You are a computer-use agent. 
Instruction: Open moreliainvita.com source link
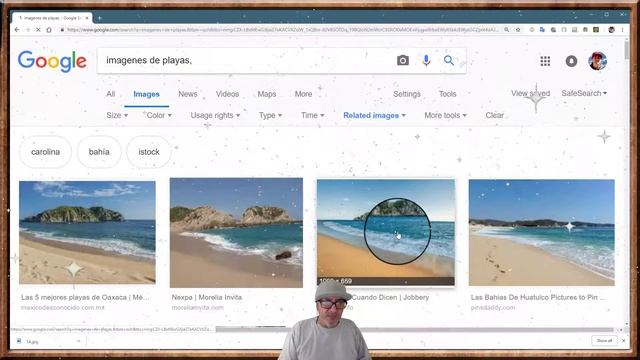pos(198,308)
